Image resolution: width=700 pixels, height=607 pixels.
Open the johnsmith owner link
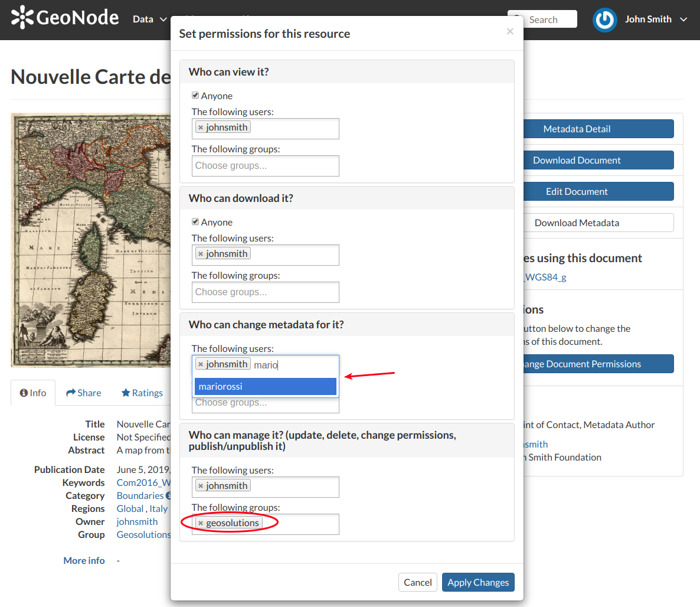coord(137,521)
